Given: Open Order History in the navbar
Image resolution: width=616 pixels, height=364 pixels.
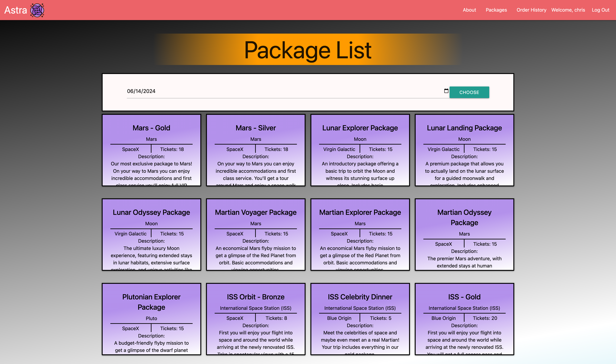Looking at the screenshot, I should point(531,10).
